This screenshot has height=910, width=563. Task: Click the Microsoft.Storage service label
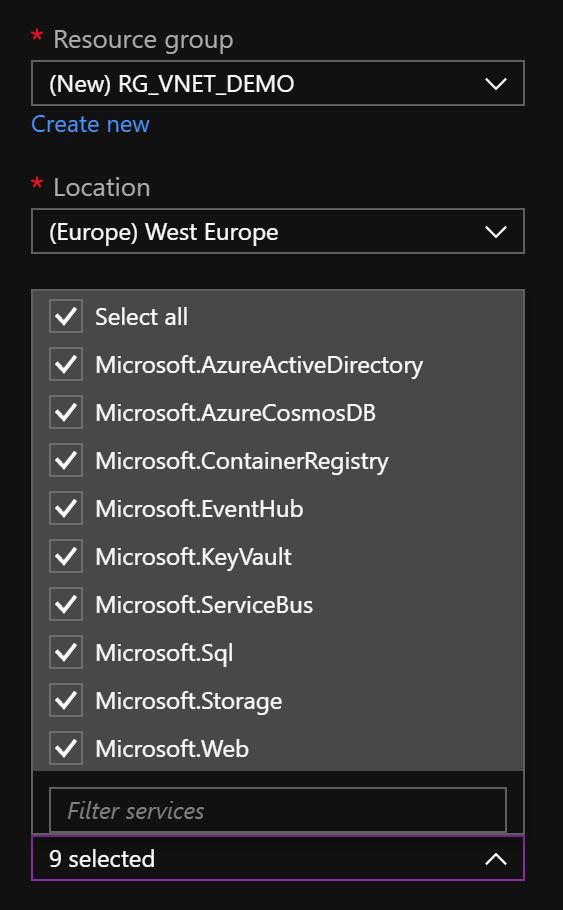click(x=189, y=702)
